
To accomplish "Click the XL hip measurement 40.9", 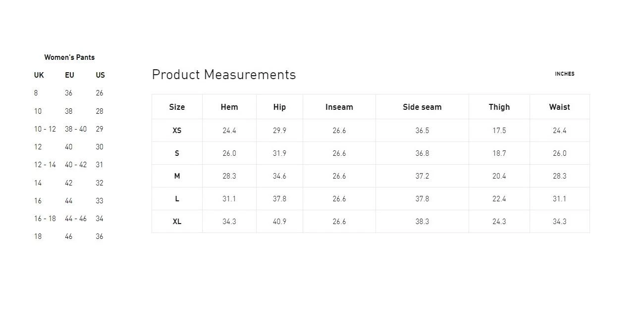I will pyautogui.click(x=279, y=222).
